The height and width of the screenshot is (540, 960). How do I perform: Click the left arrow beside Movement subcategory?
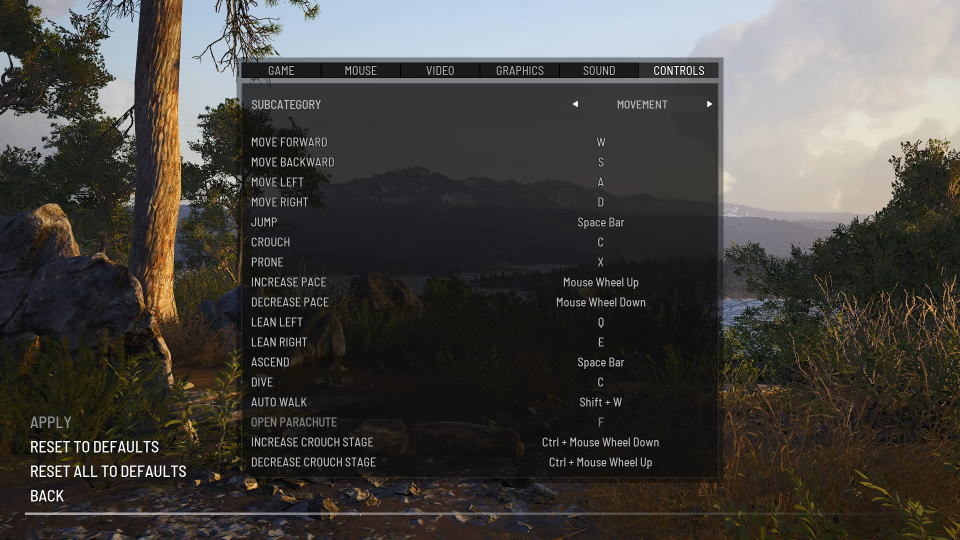point(575,104)
